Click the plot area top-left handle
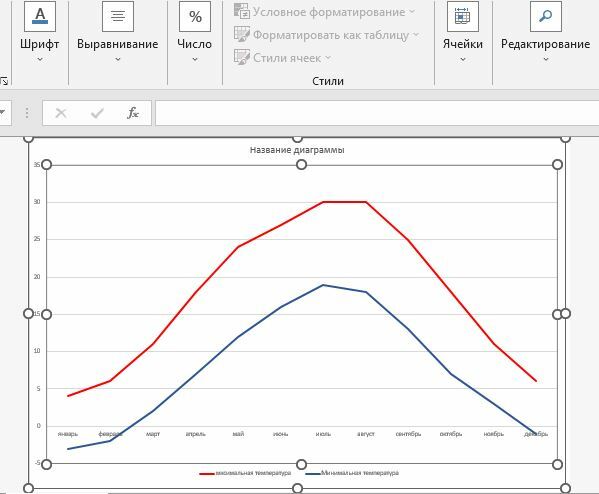 46,165
